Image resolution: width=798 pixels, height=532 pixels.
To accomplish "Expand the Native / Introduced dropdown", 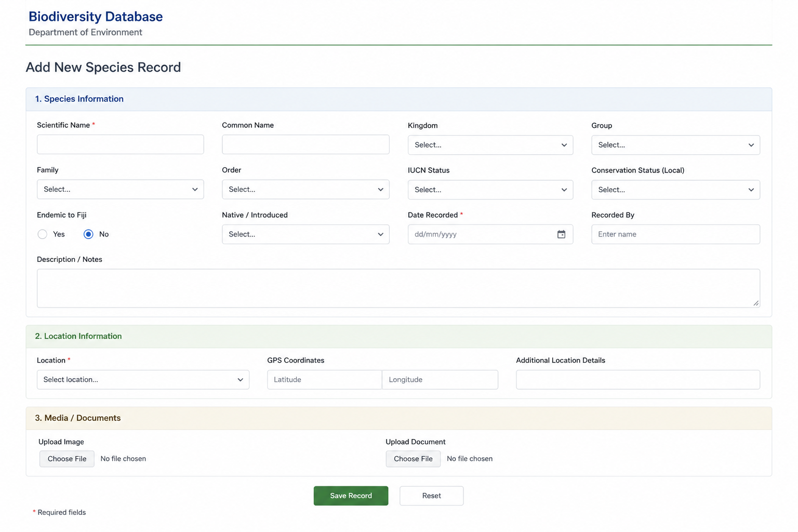I will [x=305, y=234].
